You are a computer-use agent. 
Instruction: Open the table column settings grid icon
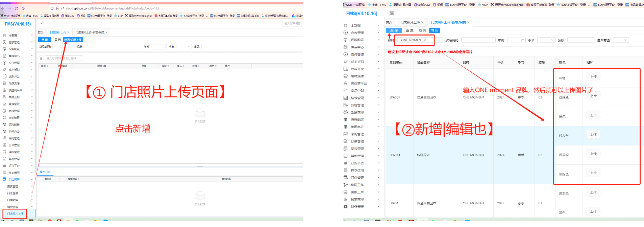[x=41, y=58]
